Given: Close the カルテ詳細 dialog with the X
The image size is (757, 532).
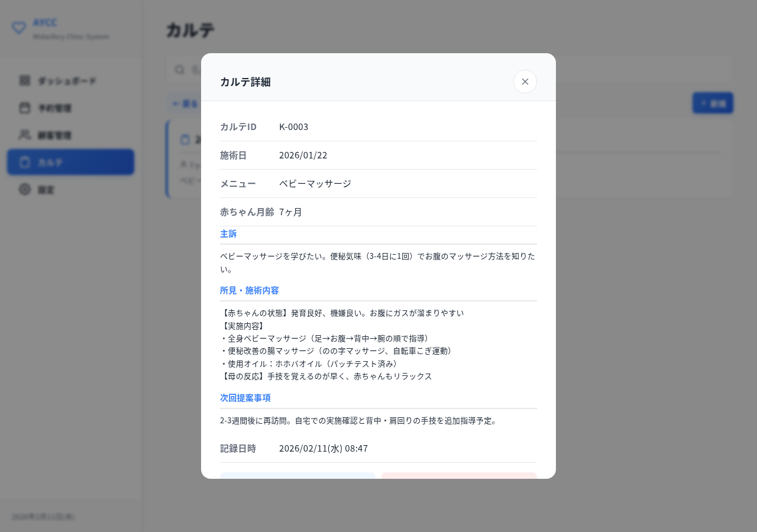Looking at the screenshot, I should 525,82.
